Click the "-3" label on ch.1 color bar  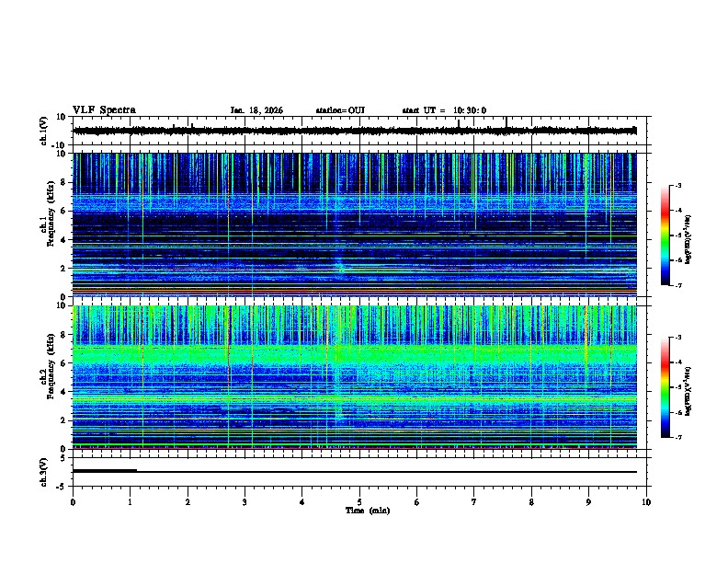pyautogui.click(x=677, y=185)
